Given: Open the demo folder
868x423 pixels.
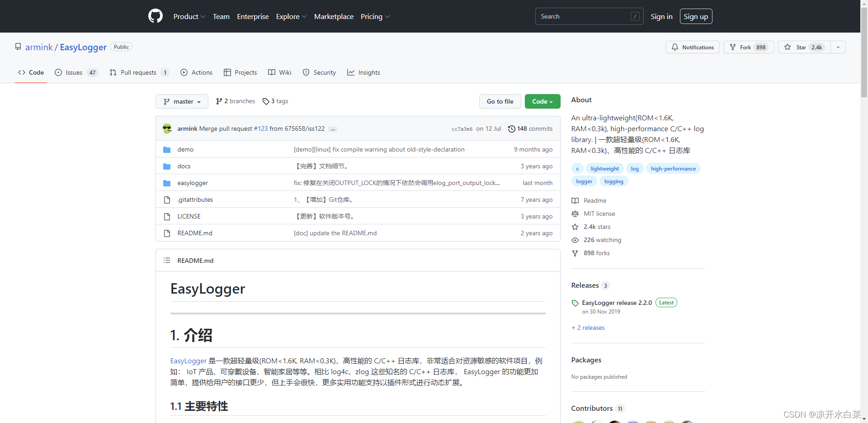Looking at the screenshot, I should pos(185,149).
